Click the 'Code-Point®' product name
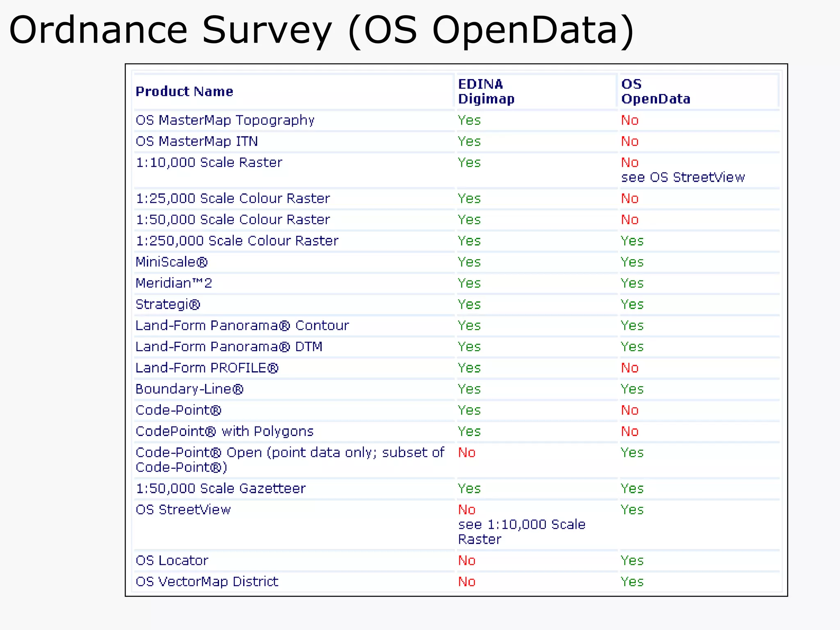The image size is (840, 630). pos(178,410)
